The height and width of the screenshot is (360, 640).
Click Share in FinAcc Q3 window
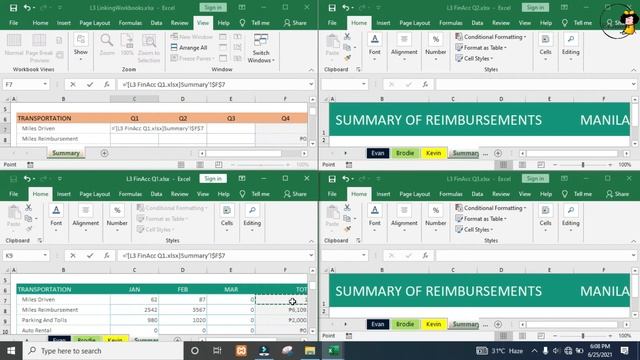coord(617,194)
